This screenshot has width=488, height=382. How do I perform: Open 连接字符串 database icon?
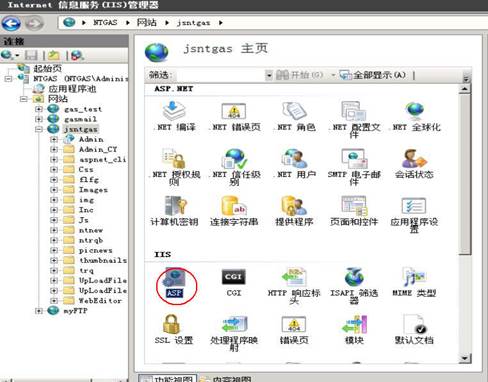tap(234, 206)
